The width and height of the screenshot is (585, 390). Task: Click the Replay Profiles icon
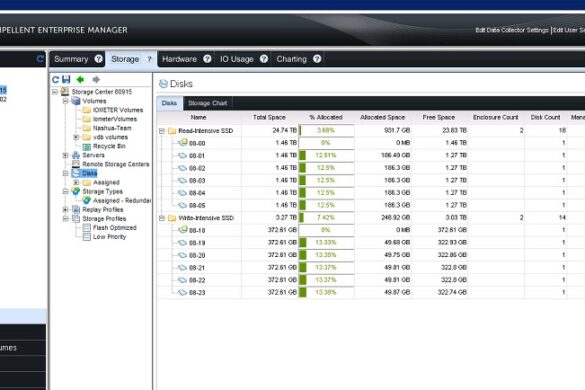tap(76, 209)
